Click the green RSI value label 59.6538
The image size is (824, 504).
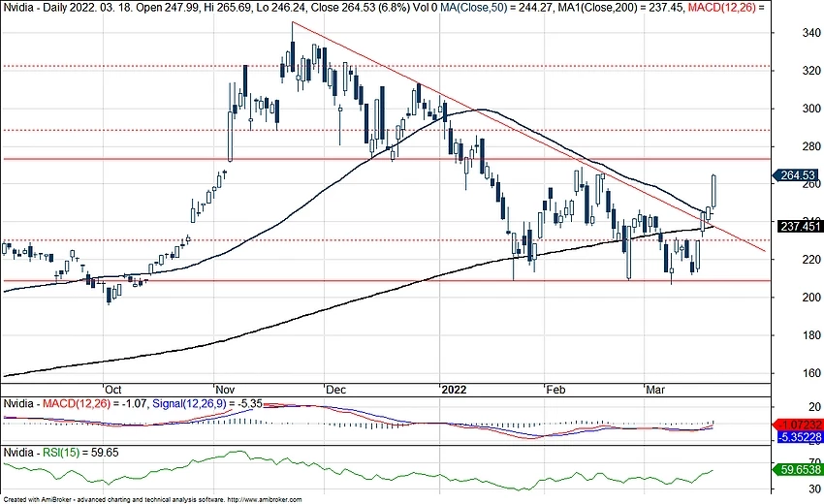coord(799,469)
